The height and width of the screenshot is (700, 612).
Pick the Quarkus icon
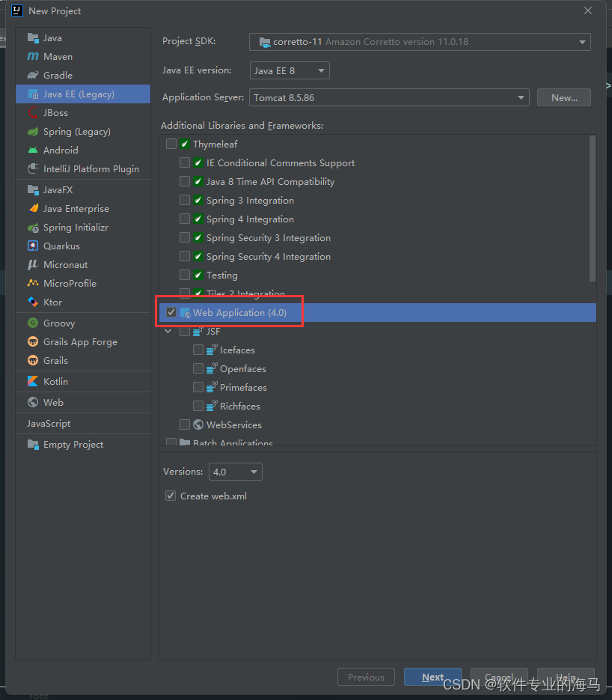coord(33,246)
